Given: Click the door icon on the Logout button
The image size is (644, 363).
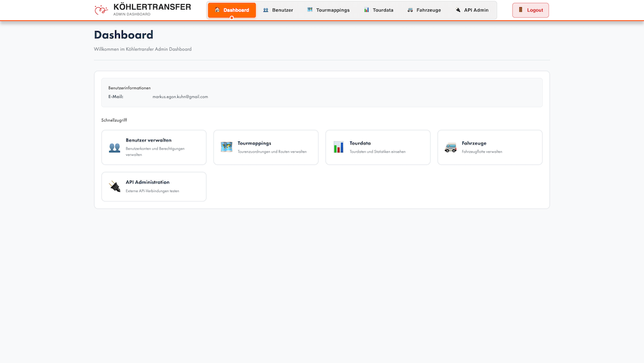Looking at the screenshot, I should (x=521, y=10).
